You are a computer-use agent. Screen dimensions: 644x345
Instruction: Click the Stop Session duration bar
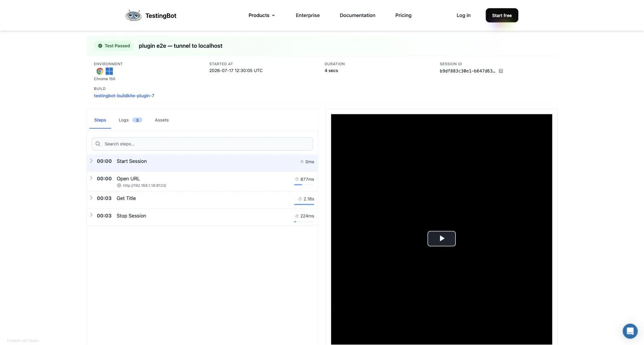[x=304, y=222]
